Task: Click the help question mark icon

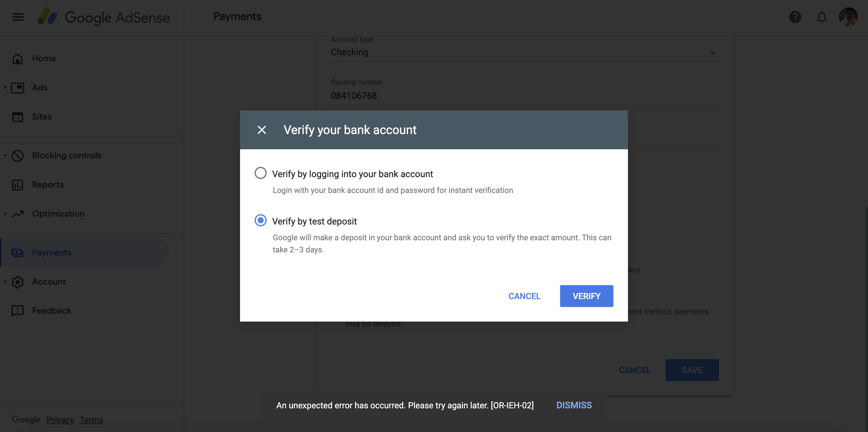Action: pyautogui.click(x=795, y=17)
